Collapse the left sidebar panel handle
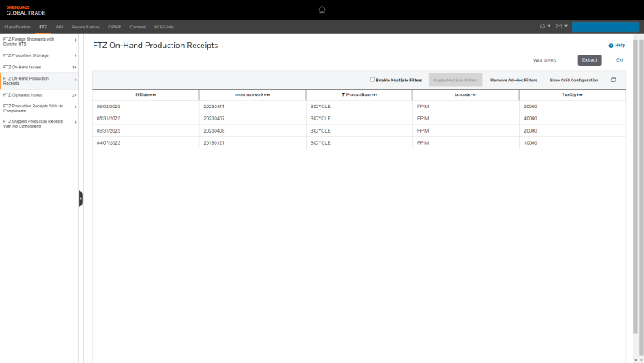The image size is (644, 363). pyautogui.click(x=80, y=198)
